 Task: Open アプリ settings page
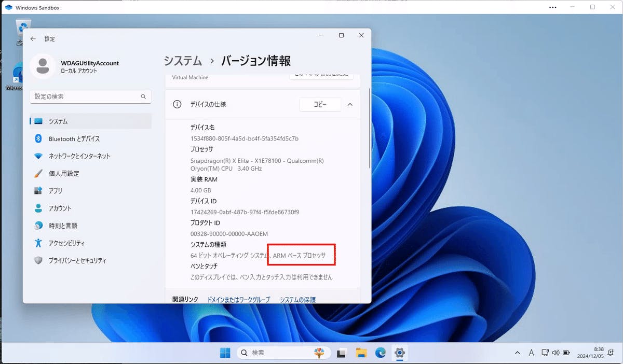[55, 191]
